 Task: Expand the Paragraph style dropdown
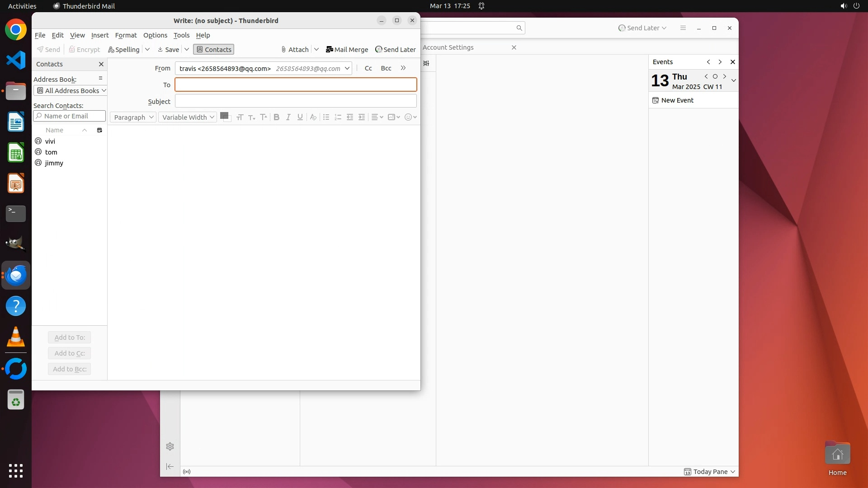(x=133, y=117)
